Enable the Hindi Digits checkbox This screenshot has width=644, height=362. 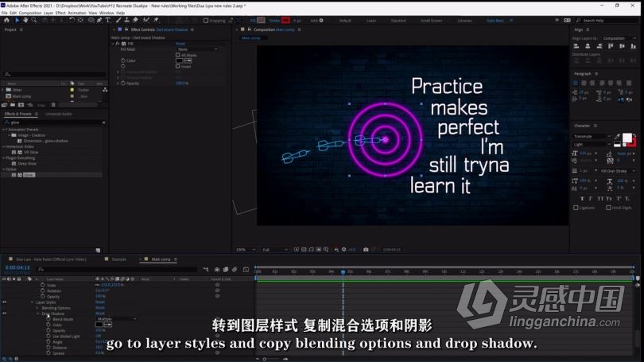(608, 208)
